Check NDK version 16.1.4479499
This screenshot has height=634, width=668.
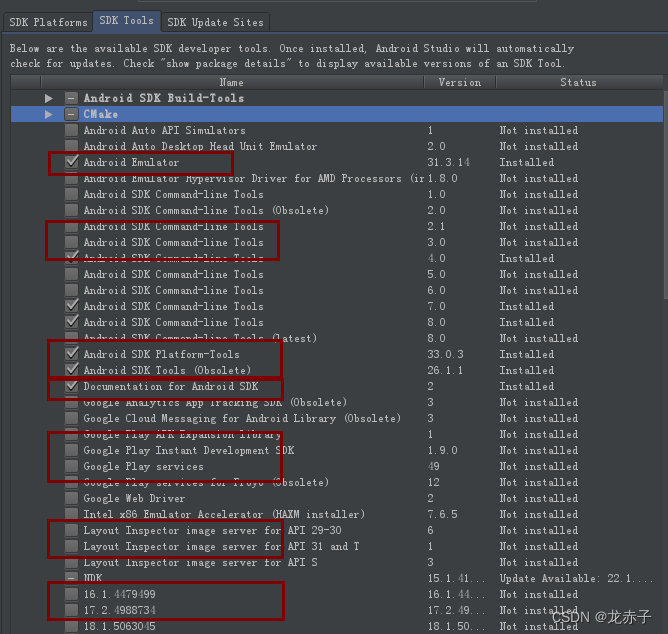(x=72, y=594)
